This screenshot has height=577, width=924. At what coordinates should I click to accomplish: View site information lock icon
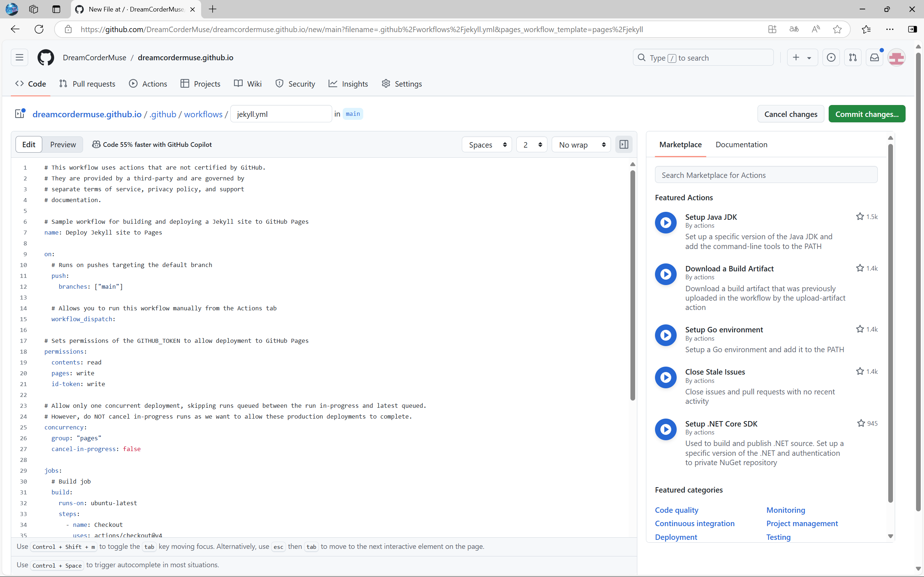pyautogui.click(x=68, y=29)
